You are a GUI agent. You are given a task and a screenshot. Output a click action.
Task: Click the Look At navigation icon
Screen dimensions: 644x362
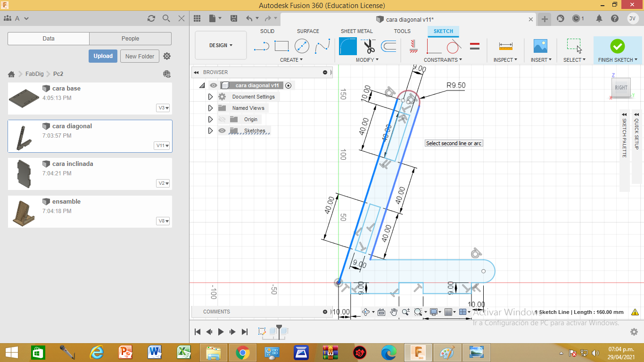[381, 312]
